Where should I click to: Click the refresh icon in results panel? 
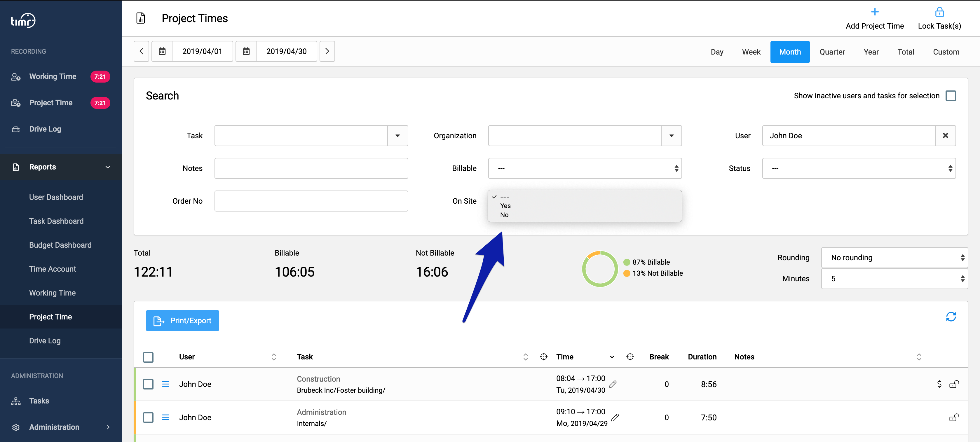[x=951, y=317]
